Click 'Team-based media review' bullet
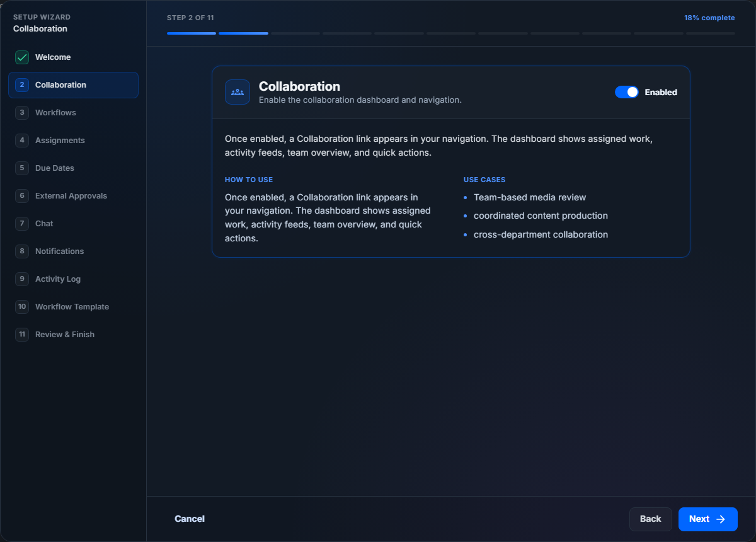This screenshot has height=542, width=756. click(x=530, y=197)
